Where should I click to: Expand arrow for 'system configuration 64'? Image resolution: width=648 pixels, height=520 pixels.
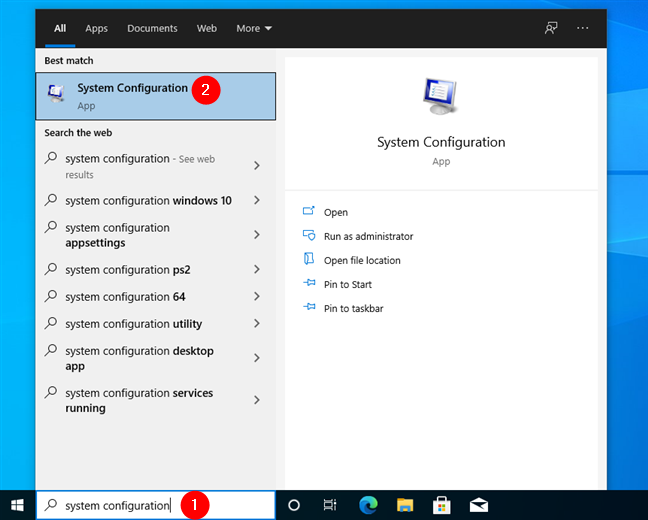(x=257, y=296)
